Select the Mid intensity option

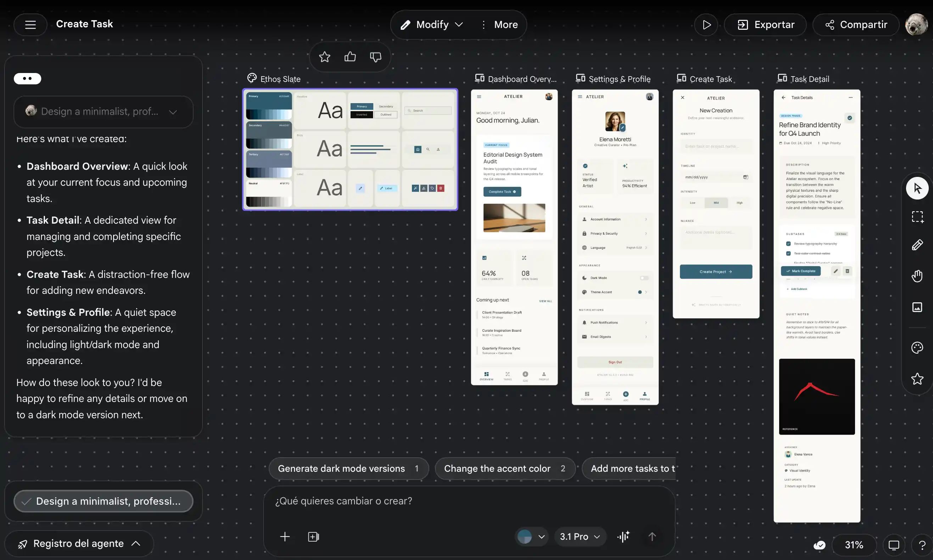[716, 203]
